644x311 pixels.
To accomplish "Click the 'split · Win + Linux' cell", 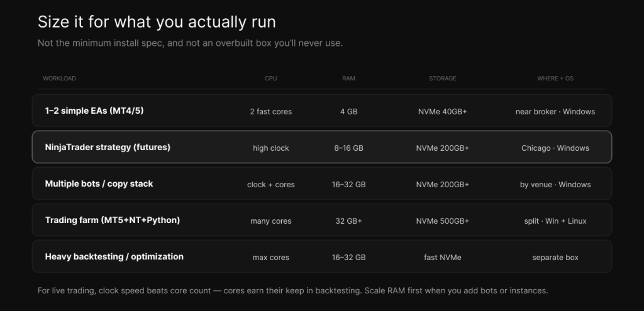I will [x=555, y=221].
